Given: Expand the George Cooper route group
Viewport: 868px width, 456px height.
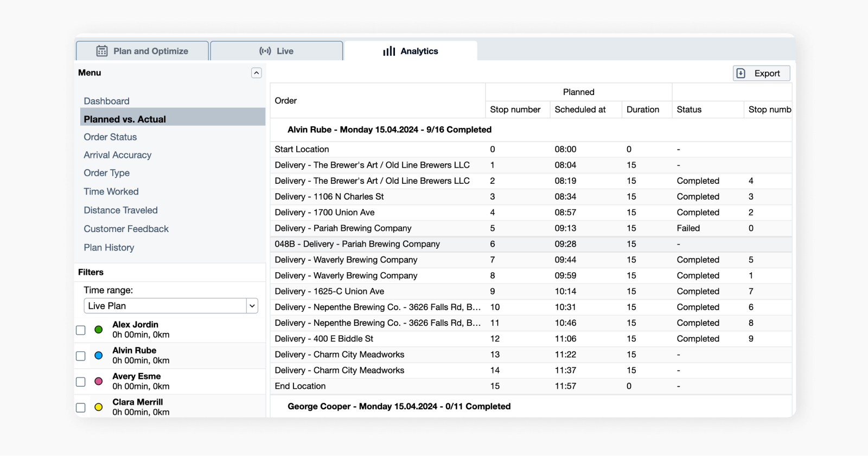Looking at the screenshot, I should point(399,406).
